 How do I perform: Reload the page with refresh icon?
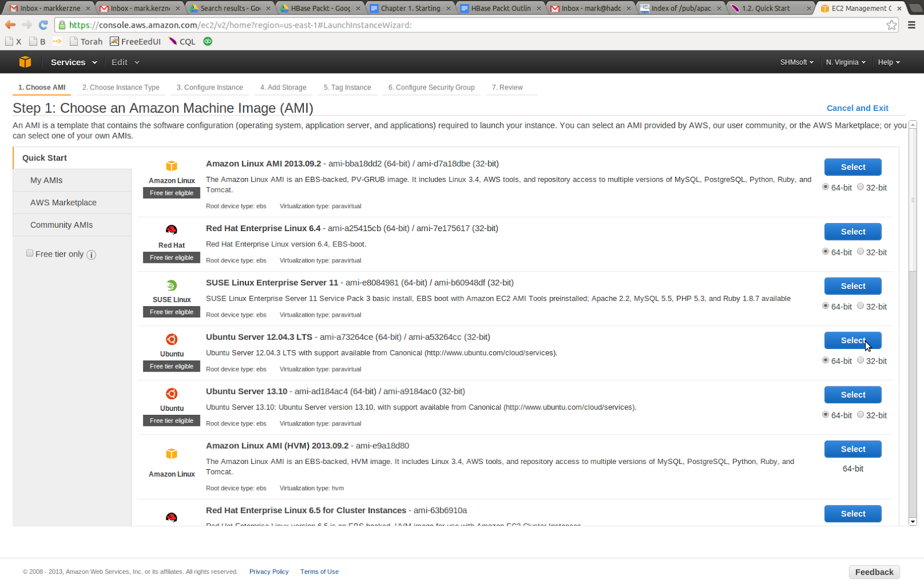[43, 25]
